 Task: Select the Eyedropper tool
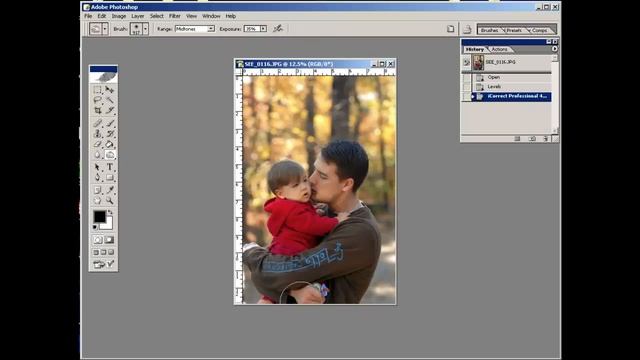[110, 190]
